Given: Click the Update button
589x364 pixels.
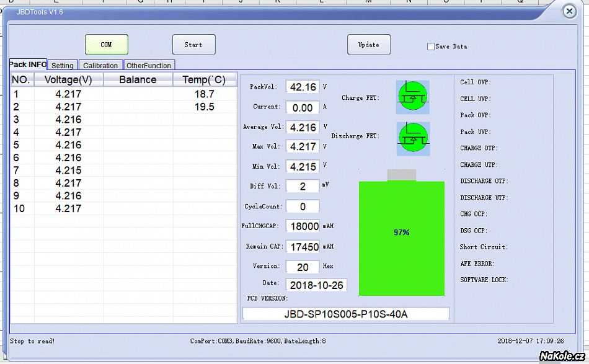Looking at the screenshot, I should pyautogui.click(x=368, y=45).
